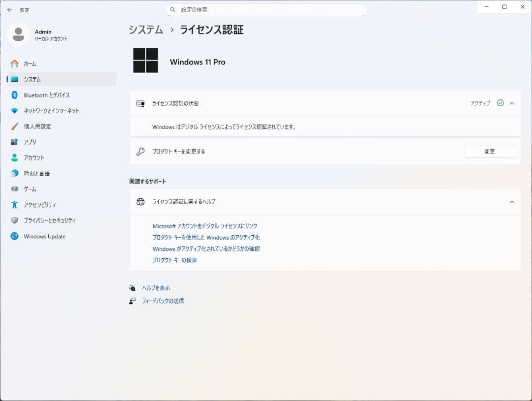The image size is (532, 401).
Task: Click システム breadcrumb in page title
Action: click(x=145, y=30)
